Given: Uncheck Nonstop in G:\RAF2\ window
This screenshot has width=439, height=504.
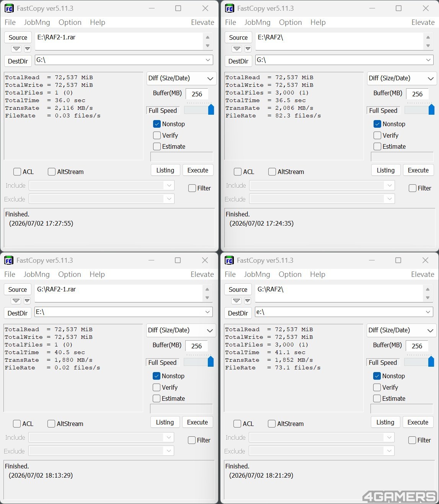Looking at the screenshot, I should (377, 376).
